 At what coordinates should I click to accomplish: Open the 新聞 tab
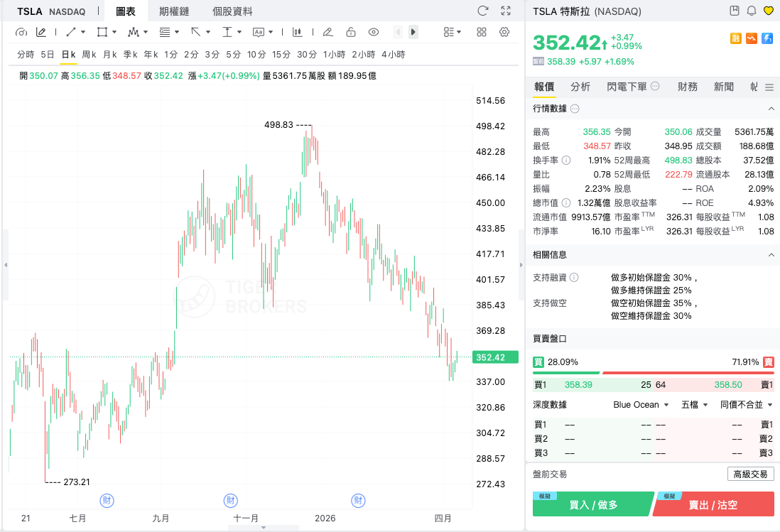click(x=724, y=87)
